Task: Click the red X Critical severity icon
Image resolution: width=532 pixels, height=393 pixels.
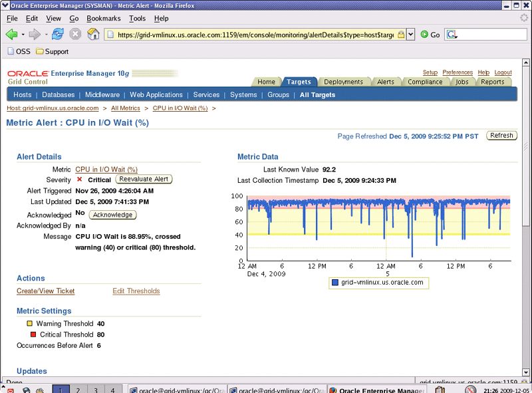Action: point(79,180)
